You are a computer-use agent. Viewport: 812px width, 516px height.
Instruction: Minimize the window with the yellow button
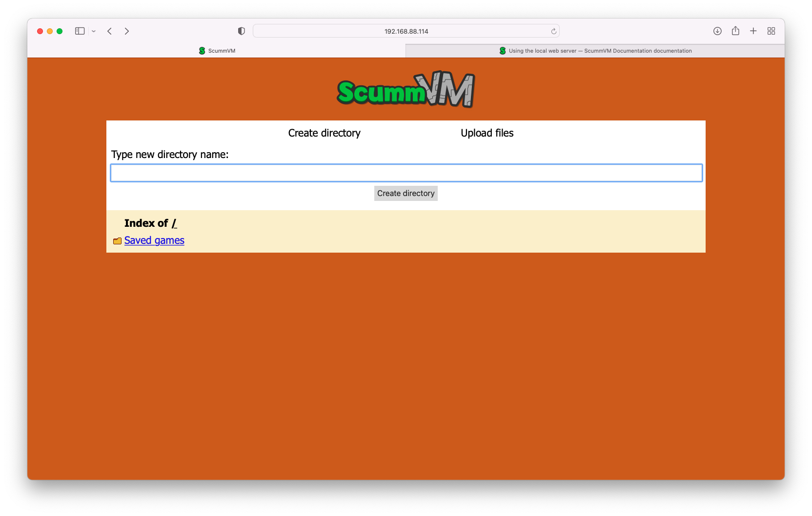click(x=50, y=31)
